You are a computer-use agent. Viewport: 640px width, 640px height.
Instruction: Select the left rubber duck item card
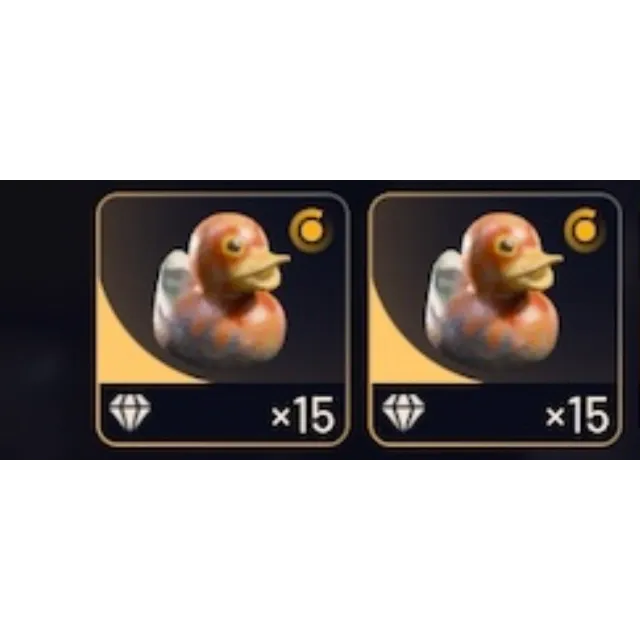223,319
